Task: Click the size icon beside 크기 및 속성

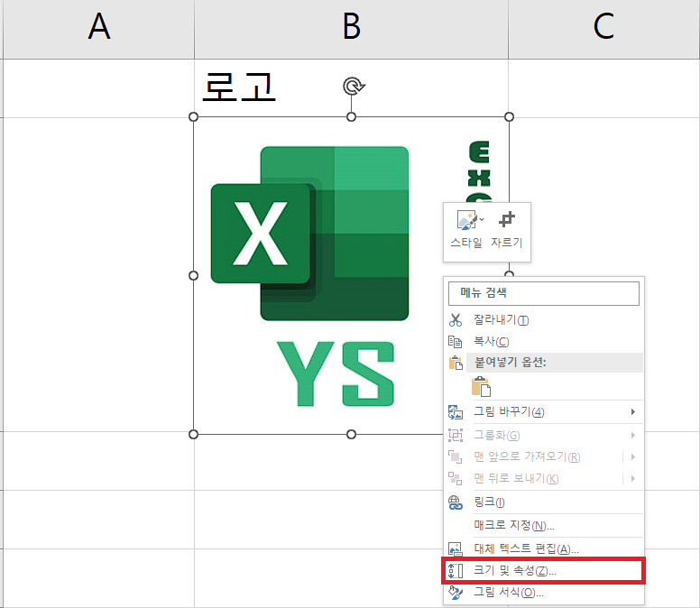Action: coord(456,570)
